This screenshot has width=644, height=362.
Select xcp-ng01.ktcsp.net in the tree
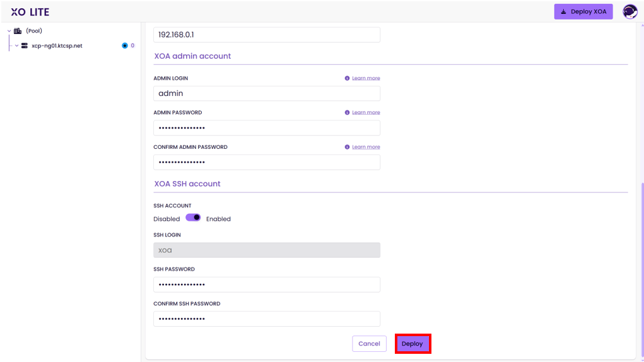[x=57, y=46]
